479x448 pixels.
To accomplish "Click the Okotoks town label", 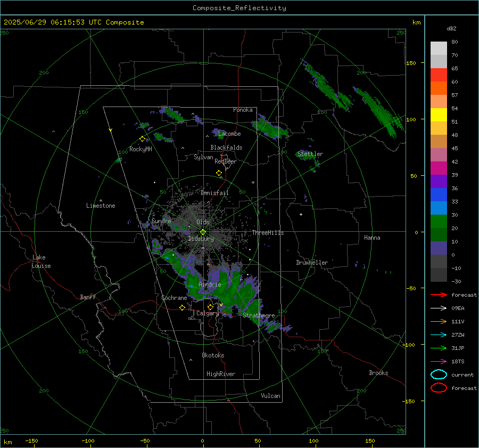I will tap(213, 355).
